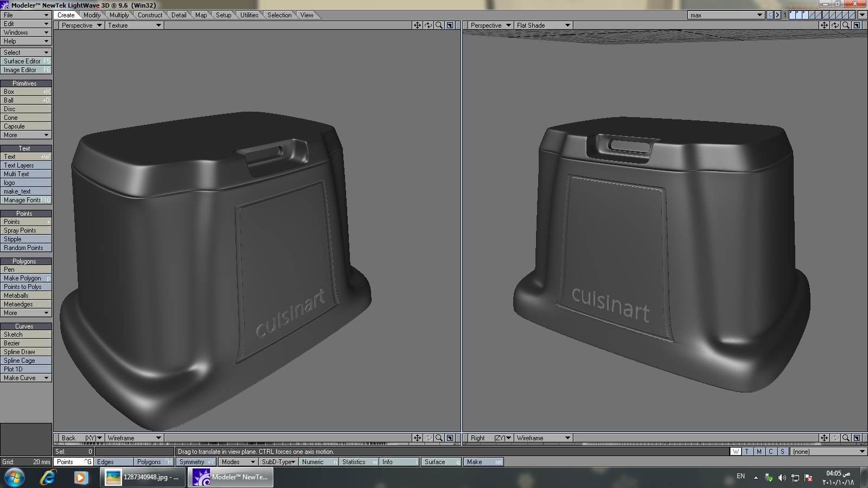Image resolution: width=868 pixels, height=488 pixels.
Task: Click the Statistics button
Action: pyautogui.click(x=359, y=462)
